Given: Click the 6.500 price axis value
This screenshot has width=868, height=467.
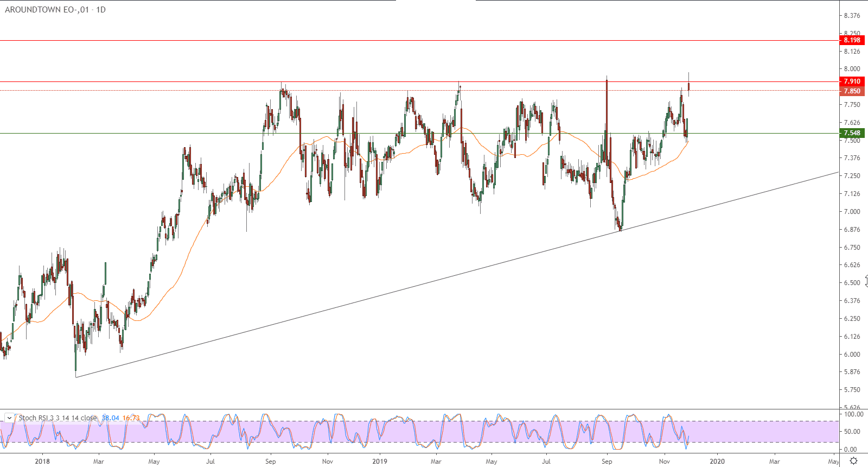Looking at the screenshot, I should click(x=852, y=283).
